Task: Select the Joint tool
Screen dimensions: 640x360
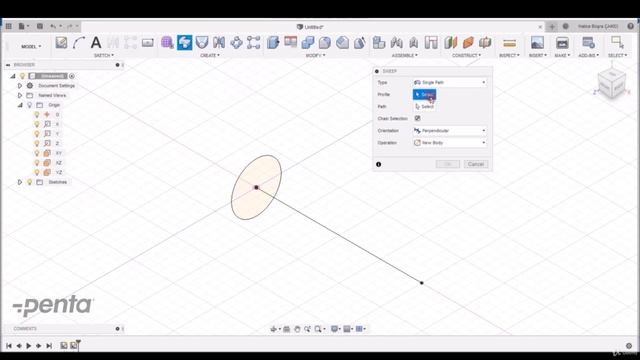Action: tap(396, 42)
